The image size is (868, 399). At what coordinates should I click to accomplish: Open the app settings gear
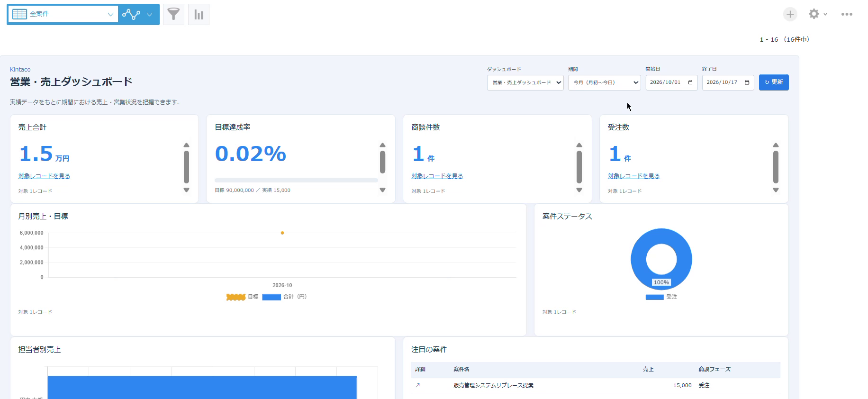pyautogui.click(x=814, y=14)
